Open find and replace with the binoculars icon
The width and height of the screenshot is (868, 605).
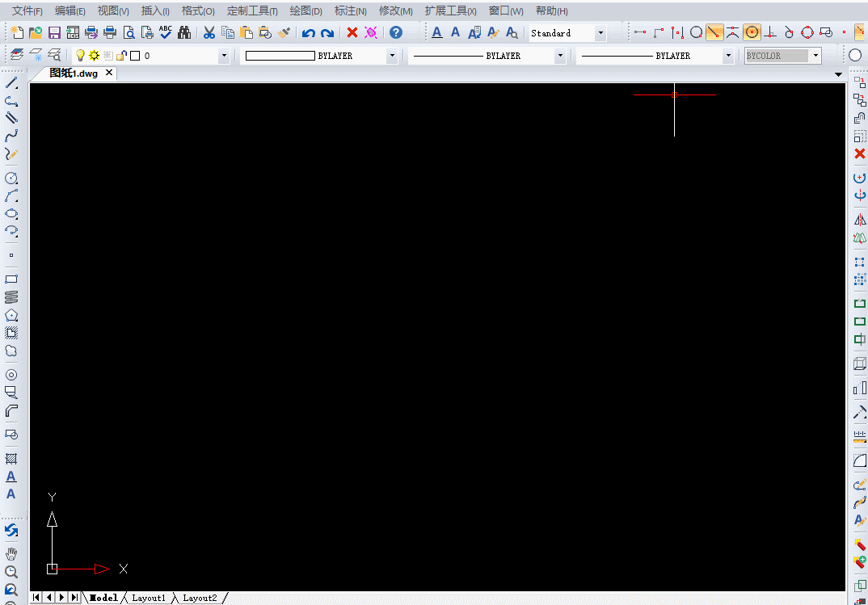click(184, 32)
